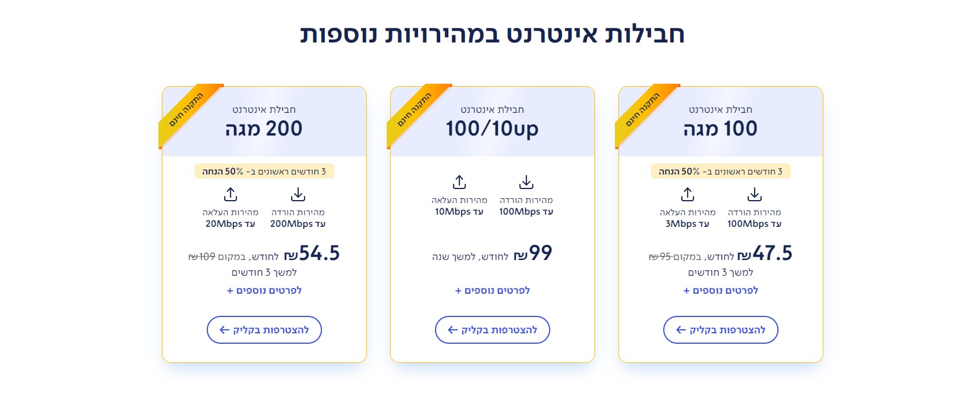Click the download speed icon on 100 מגה card
Image resolution: width=980 pixels, height=413 pixels.
click(x=754, y=194)
